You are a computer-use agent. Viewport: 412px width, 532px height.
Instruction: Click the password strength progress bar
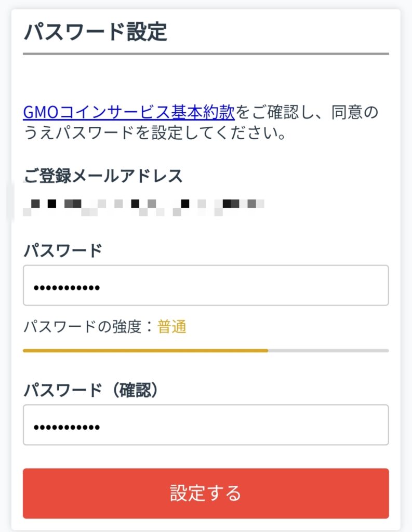point(206,351)
